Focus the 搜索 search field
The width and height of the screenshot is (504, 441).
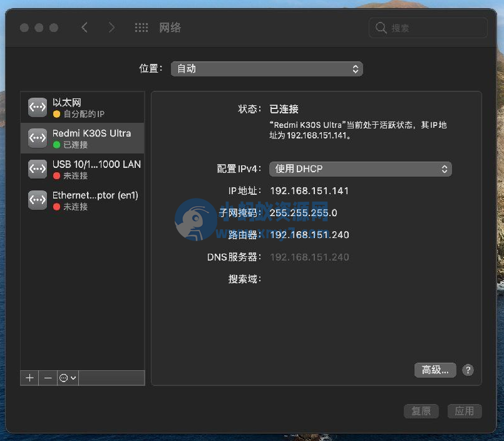pos(428,28)
